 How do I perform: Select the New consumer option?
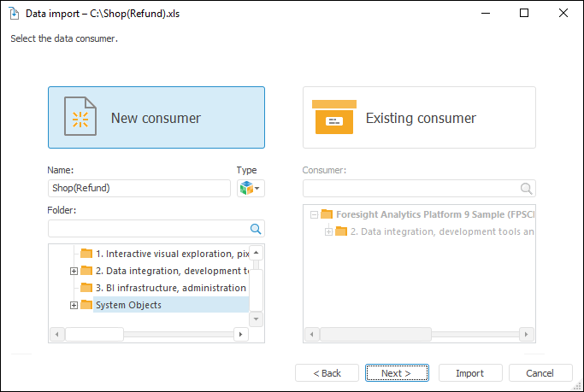pyautogui.click(x=156, y=118)
